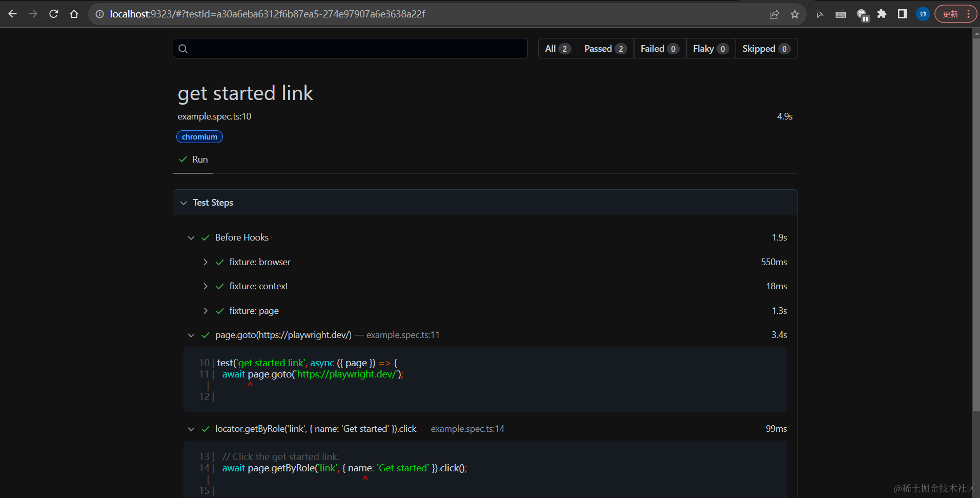Select the Passed filter tab
Screen dimensions: 980x498
pos(605,49)
